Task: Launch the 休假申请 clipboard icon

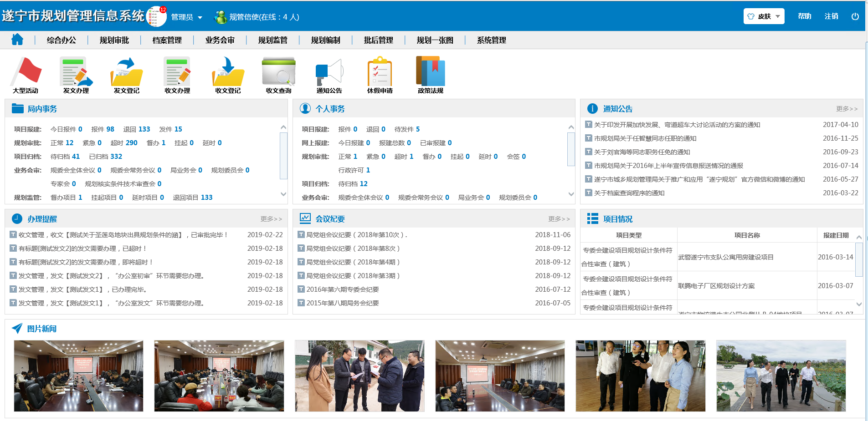Action: 380,72
